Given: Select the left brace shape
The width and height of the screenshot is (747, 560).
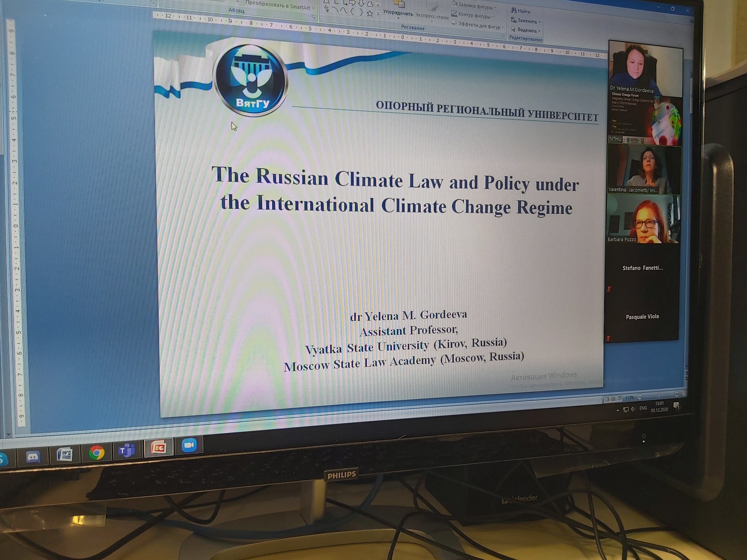Looking at the screenshot, I should click(352, 12).
